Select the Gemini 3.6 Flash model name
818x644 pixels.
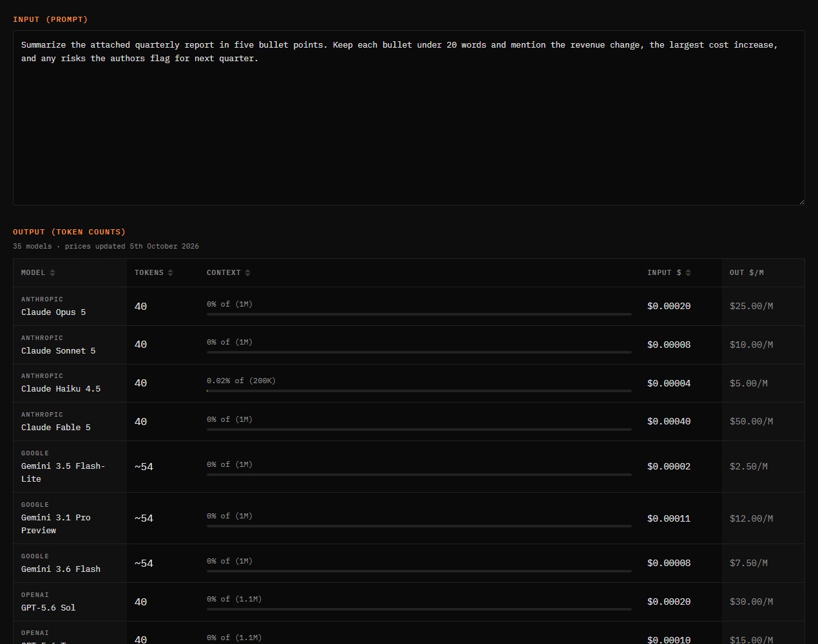(x=61, y=569)
